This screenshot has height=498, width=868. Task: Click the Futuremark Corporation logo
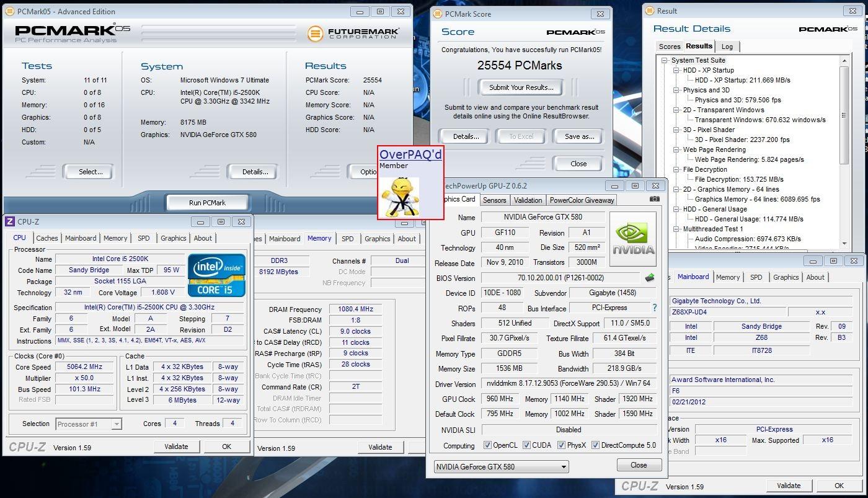tap(353, 33)
